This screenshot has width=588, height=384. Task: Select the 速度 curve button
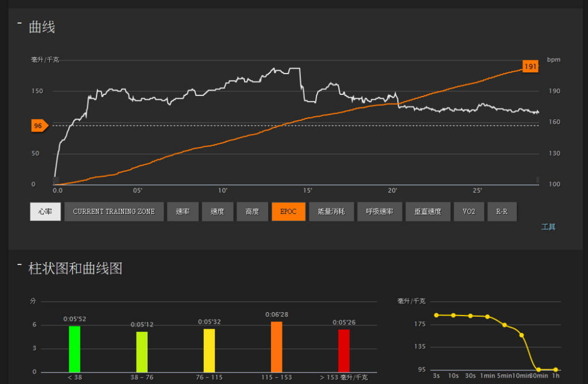point(217,212)
